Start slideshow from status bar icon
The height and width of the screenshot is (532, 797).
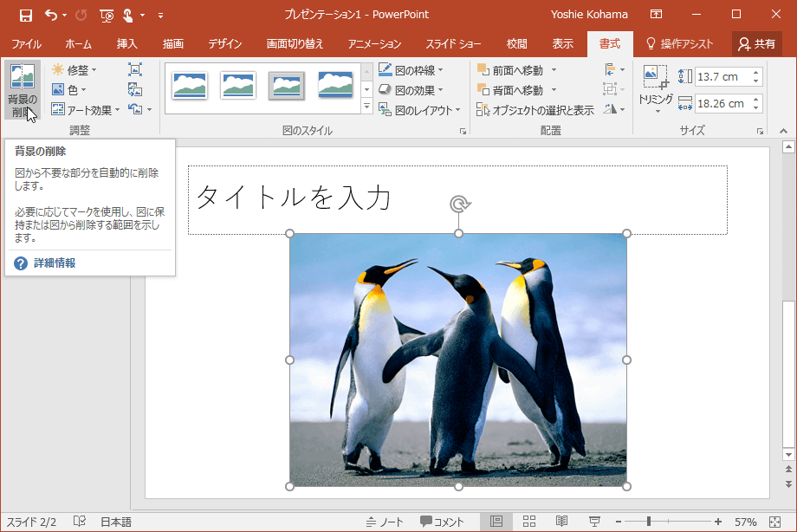(x=594, y=522)
